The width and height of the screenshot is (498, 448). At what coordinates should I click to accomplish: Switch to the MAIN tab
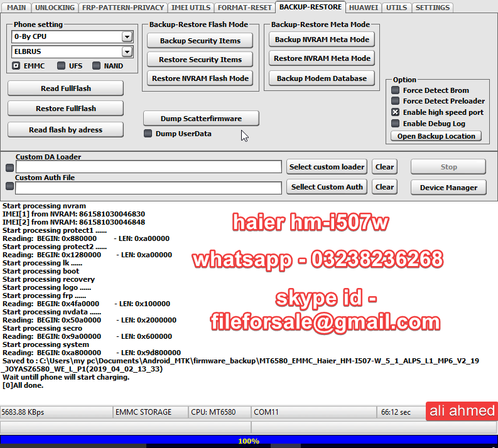(x=16, y=8)
